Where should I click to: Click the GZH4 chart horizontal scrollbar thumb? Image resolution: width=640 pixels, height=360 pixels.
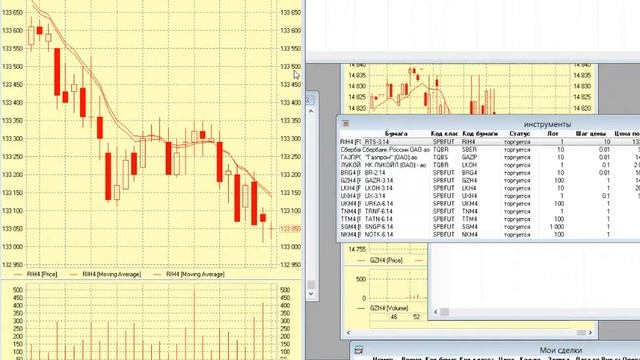[581, 333]
